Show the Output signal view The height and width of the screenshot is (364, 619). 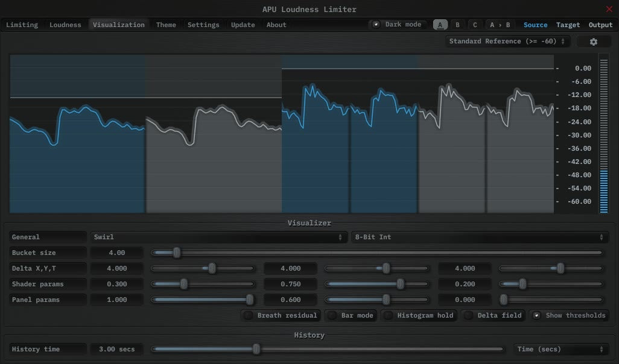600,25
